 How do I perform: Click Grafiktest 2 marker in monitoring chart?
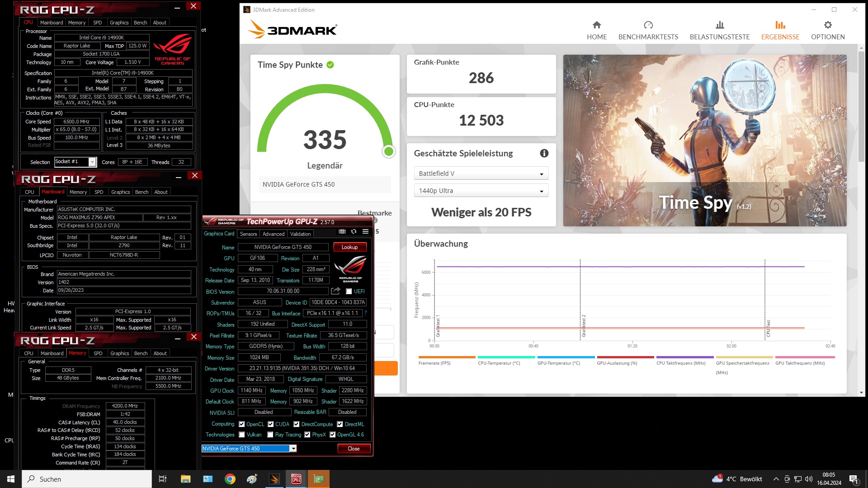(584, 325)
